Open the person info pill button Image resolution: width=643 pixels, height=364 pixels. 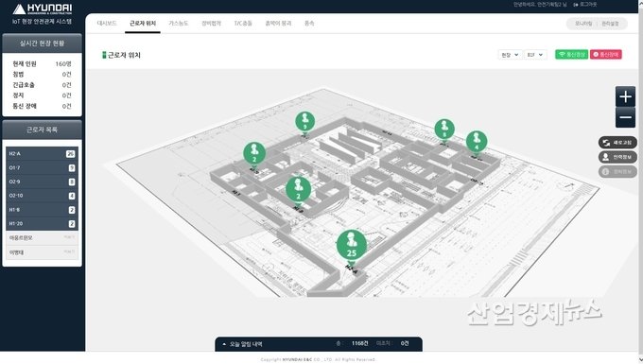tap(617, 157)
